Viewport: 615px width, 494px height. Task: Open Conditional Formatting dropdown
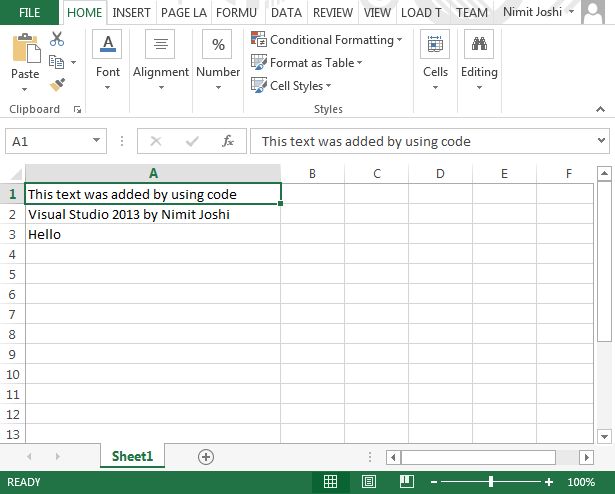399,40
